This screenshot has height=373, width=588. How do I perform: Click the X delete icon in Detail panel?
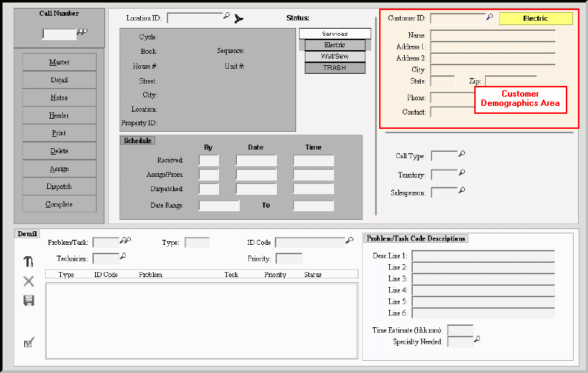click(29, 281)
